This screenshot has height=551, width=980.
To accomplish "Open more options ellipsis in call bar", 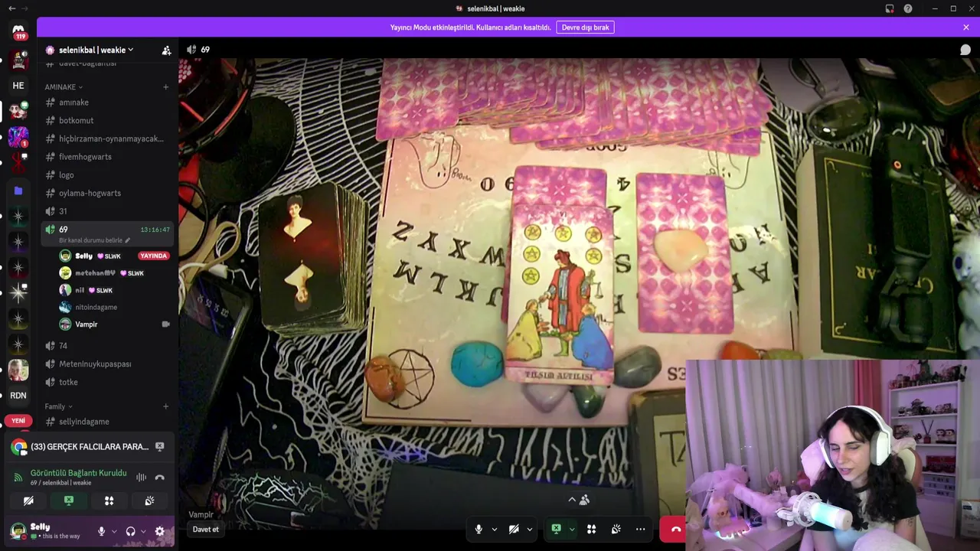I will coord(640,529).
